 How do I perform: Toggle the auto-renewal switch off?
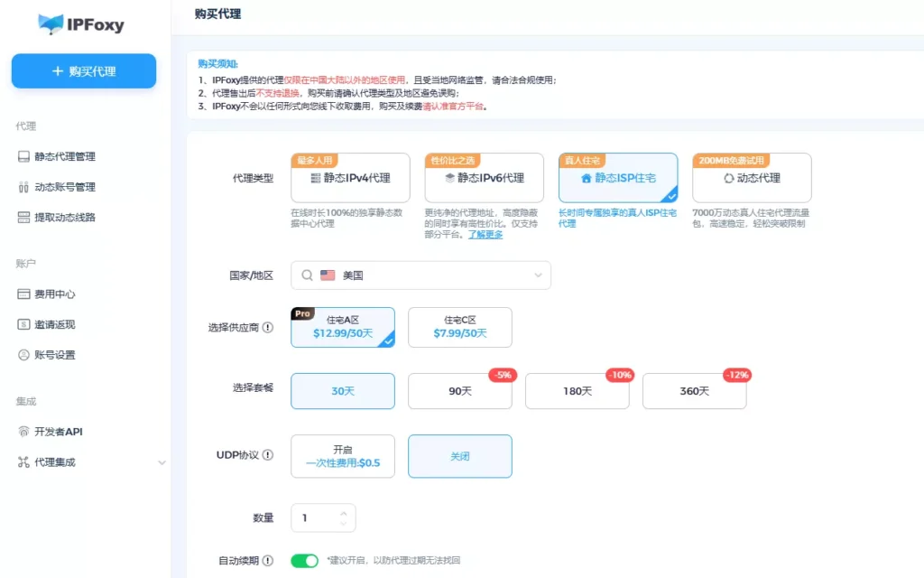click(x=304, y=561)
